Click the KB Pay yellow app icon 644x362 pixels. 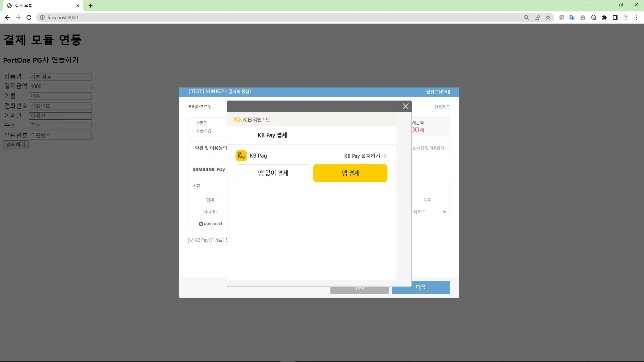click(241, 156)
